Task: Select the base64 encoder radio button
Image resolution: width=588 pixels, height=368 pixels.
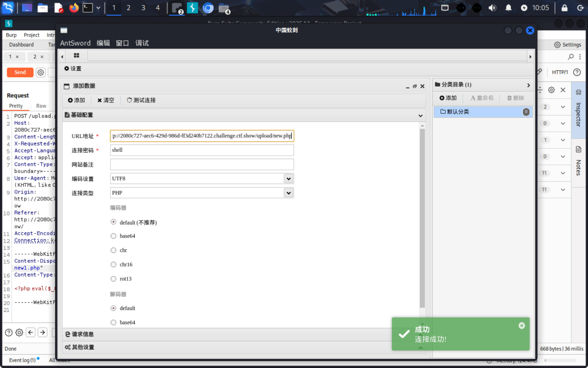Action: click(x=113, y=236)
